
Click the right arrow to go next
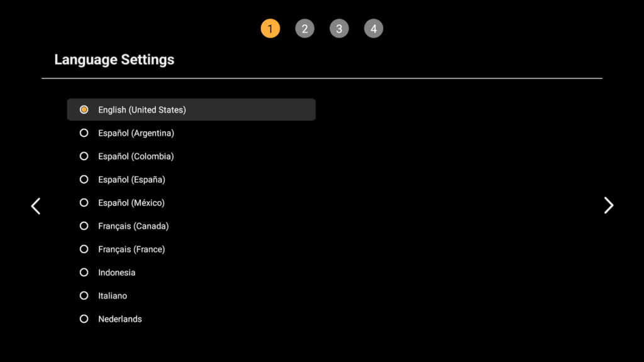tap(608, 206)
